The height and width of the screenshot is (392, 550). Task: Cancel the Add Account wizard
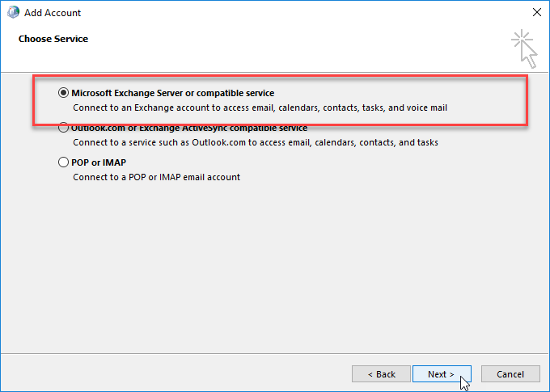(x=510, y=374)
